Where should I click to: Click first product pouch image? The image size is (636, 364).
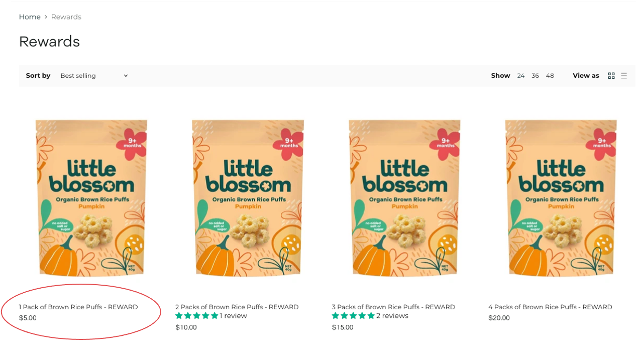click(91, 198)
